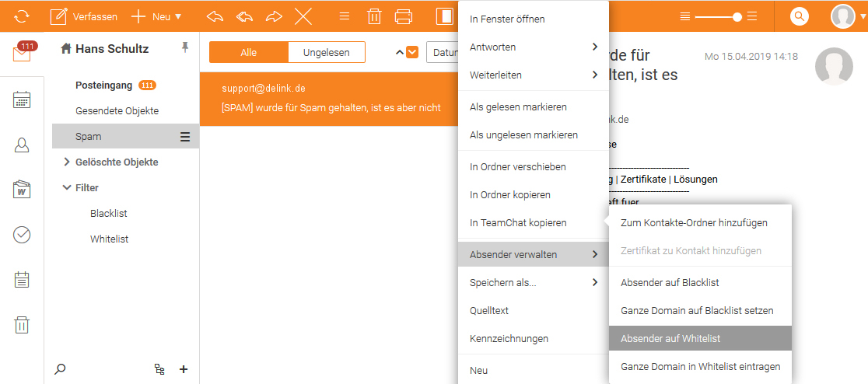This screenshot has width=868, height=384.
Task: Open the contacts sidebar icon
Action: click(22, 145)
